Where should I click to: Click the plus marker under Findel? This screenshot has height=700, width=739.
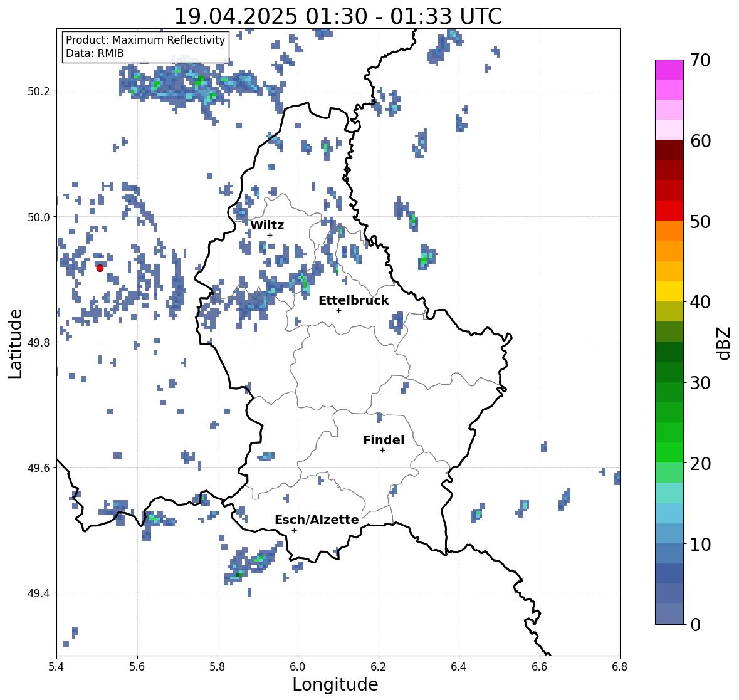383,451
